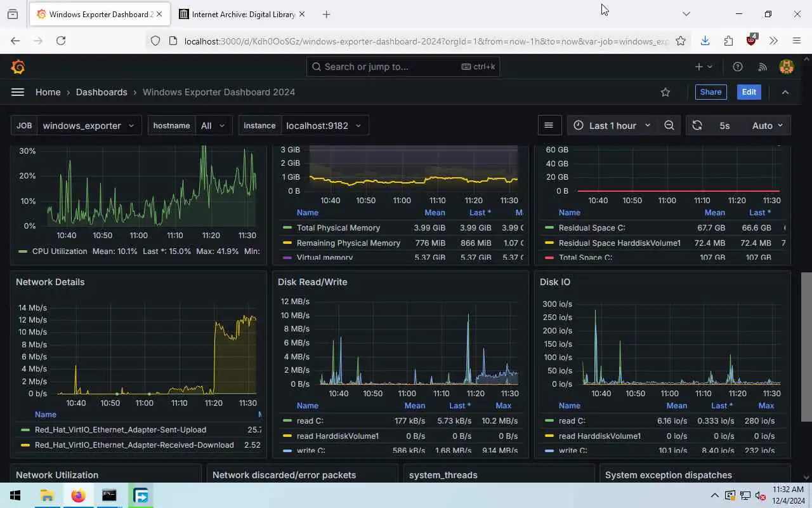The height and width of the screenshot is (508, 812).
Task: Open the plus add-new menu
Action: (x=704, y=67)
